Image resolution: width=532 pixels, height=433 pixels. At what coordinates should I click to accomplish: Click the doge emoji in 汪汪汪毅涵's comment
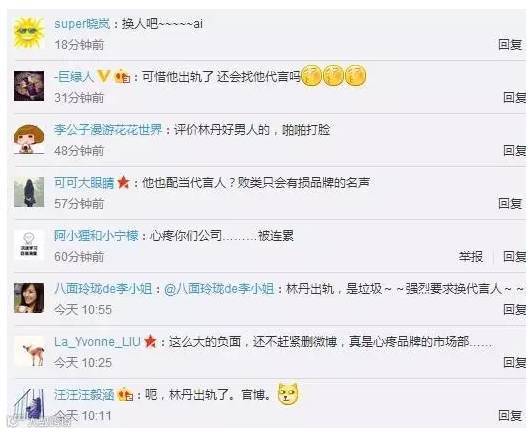coord(288,394)
